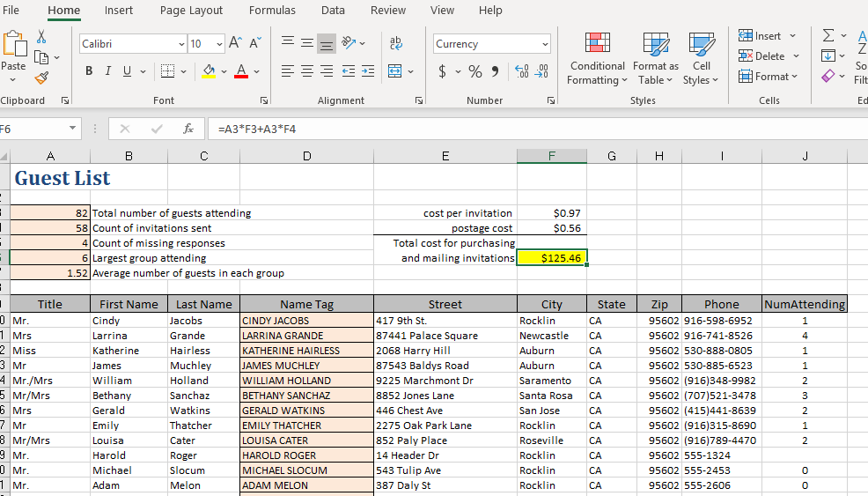Image resolution: width=868 pixels, height=496 pixels.
Task: Toggle Wrap Text
Action: point(396,43)
